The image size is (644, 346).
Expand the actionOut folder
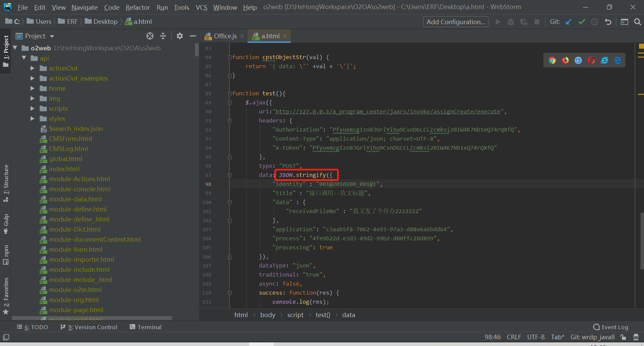(x=33, y=68)
